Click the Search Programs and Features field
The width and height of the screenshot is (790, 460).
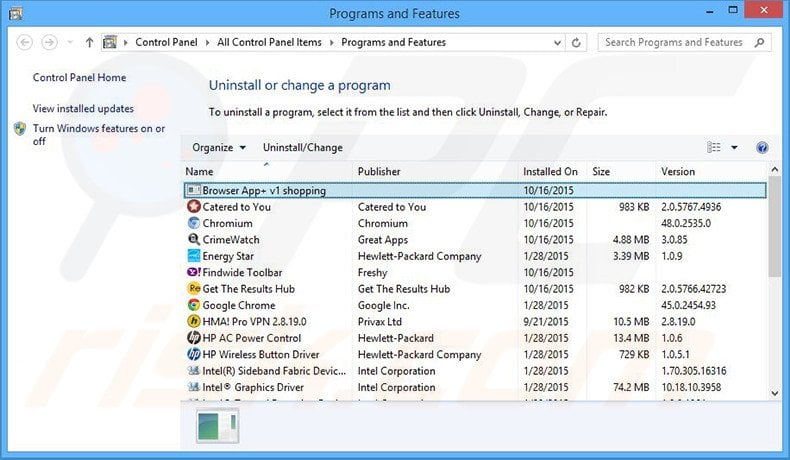coord(684,42)
